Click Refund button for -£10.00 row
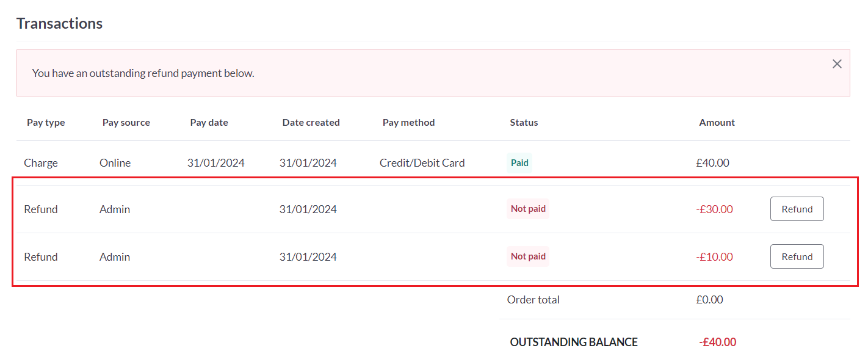This screenshot has width=868, height=359. pyautogui.click(x=797, y=256)
